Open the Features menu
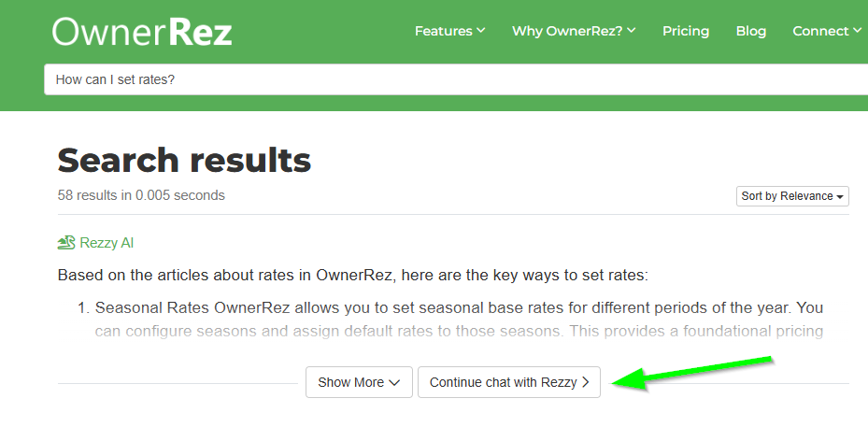This screenshot has height=427, width=868. click(x=449, y=31)
